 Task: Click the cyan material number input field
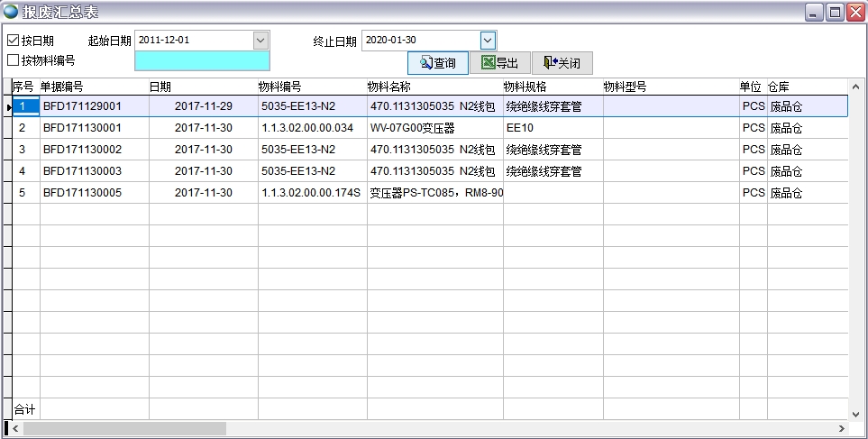(202, 60)
